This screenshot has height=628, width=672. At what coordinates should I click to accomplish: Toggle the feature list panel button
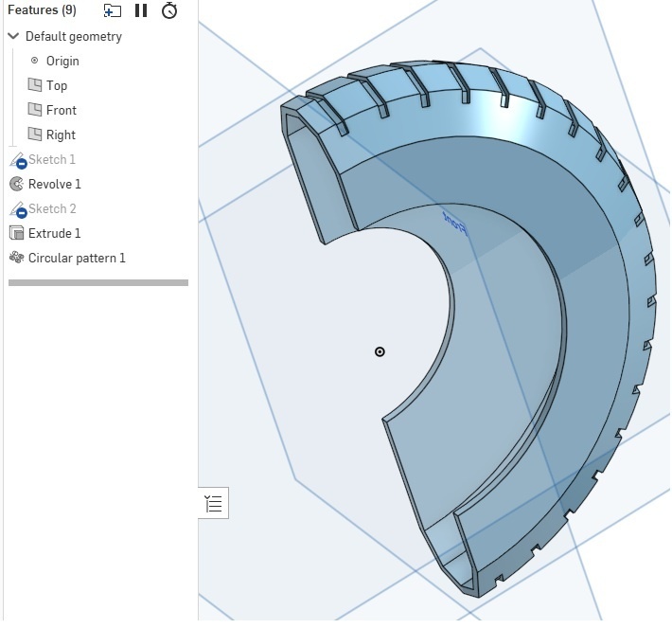point(213,503)
